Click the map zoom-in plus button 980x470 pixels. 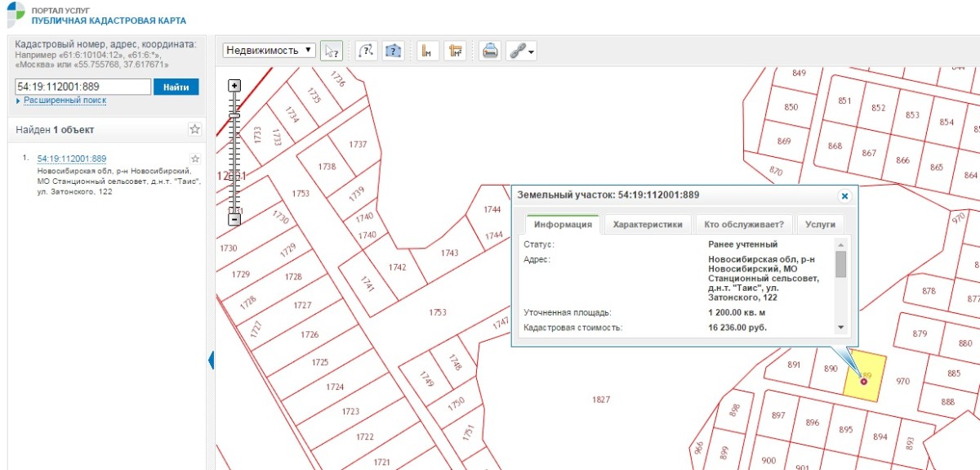click(x=234, y=86)
